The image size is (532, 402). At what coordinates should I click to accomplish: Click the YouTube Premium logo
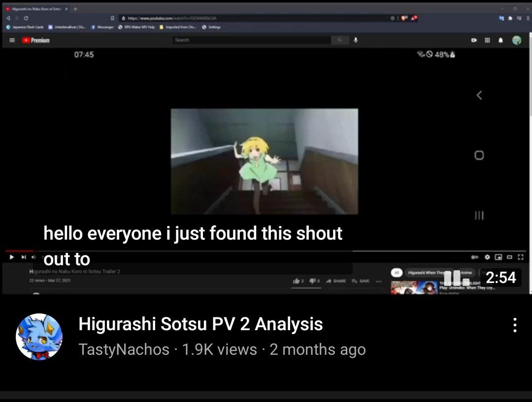point(36,40)
